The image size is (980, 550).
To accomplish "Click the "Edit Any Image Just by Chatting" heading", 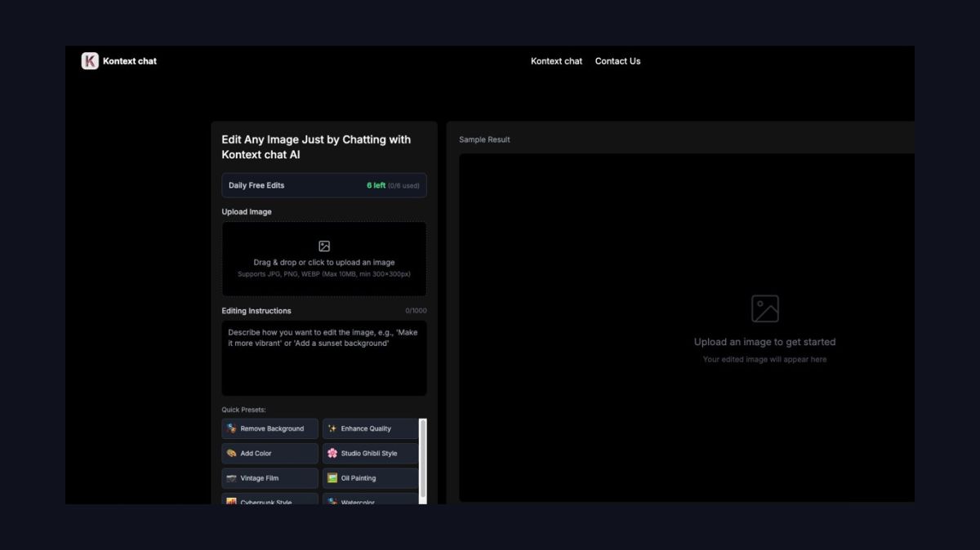I will [316, 147].
